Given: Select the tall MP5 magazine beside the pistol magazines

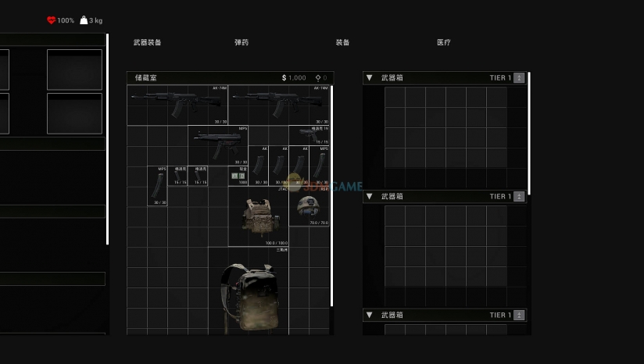Looking at the screenshot, I should click(x=157, y=186).
